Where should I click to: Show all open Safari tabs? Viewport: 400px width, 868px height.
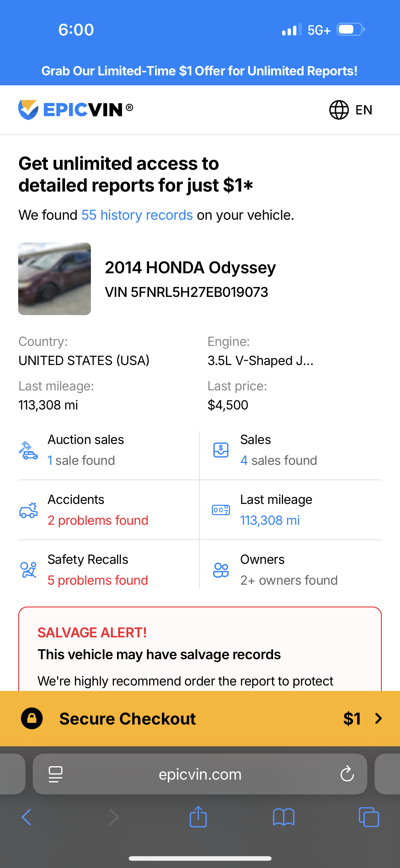pyautogui.click(x=368, y=817)
